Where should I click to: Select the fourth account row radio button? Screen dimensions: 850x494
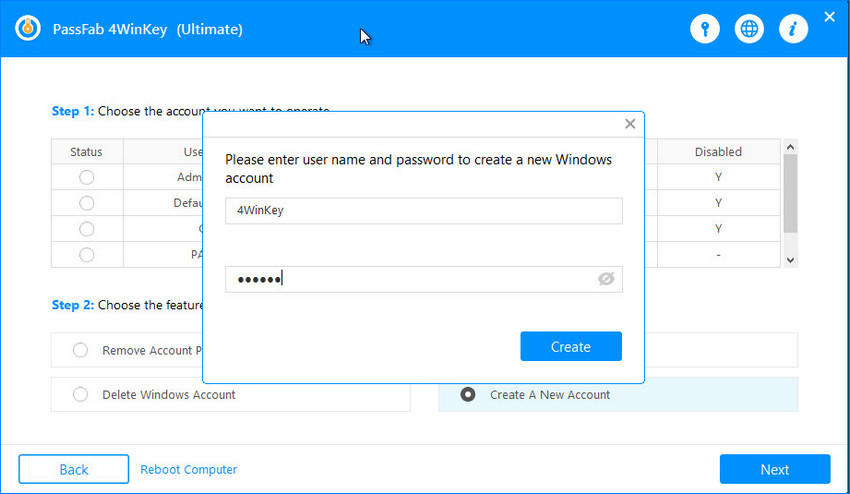(87, 255)
